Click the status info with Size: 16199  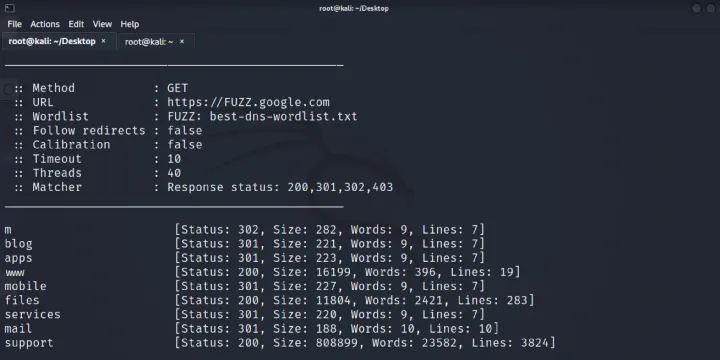(x=347, y=272)
